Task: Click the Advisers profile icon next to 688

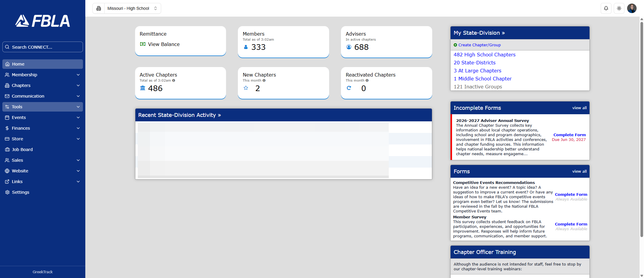Action: coord(349,47)
